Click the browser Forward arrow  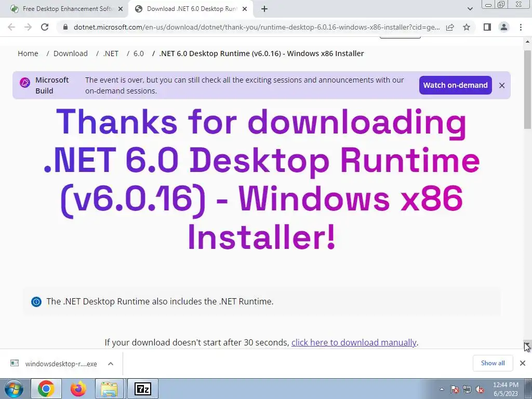[28, 27]
